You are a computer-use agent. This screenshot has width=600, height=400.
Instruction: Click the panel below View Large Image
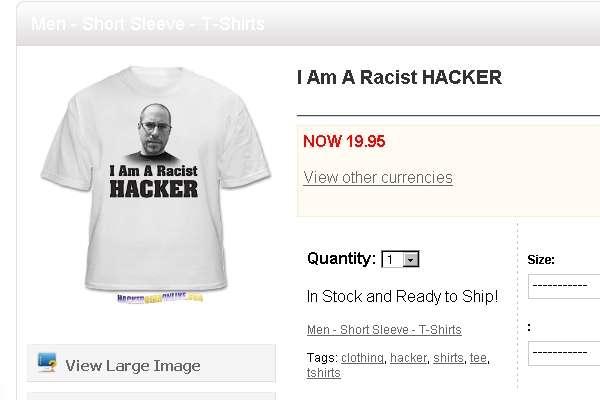[152, 396]
